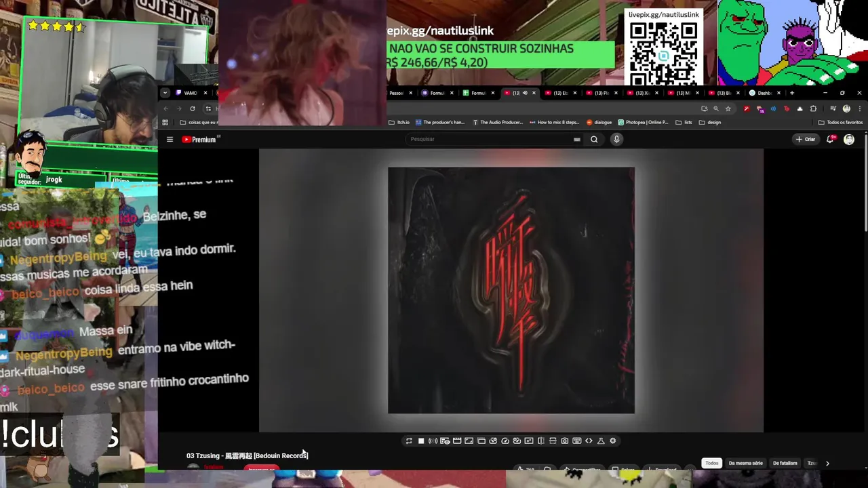Click the video filters icon in enhancer bar
Screen dimensions: 868x488
pyautogui.click(x=493, y=441)
